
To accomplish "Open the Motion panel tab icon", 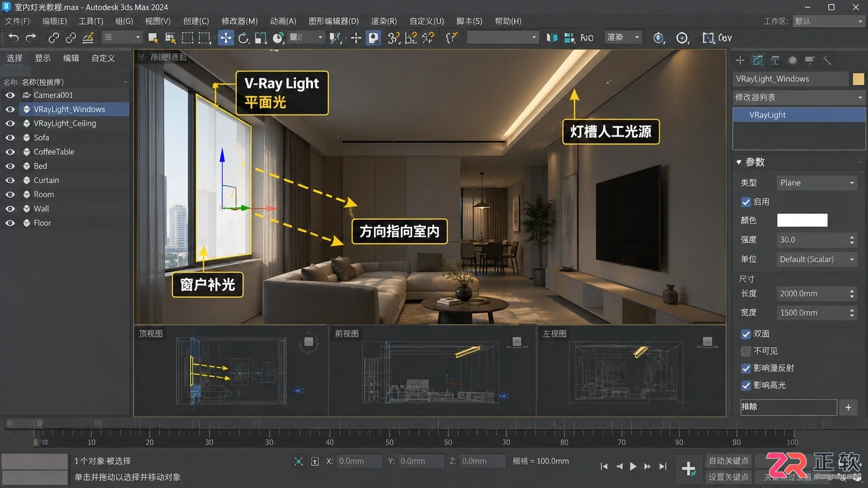I will coord(793,60).
